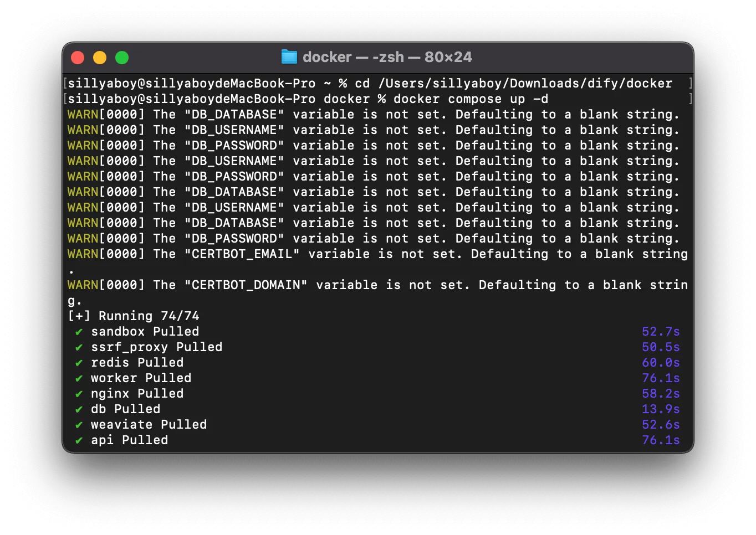Click the green checkmark beside db Pulled
Viewport: 756px width, 535px height.
(79, 409)
